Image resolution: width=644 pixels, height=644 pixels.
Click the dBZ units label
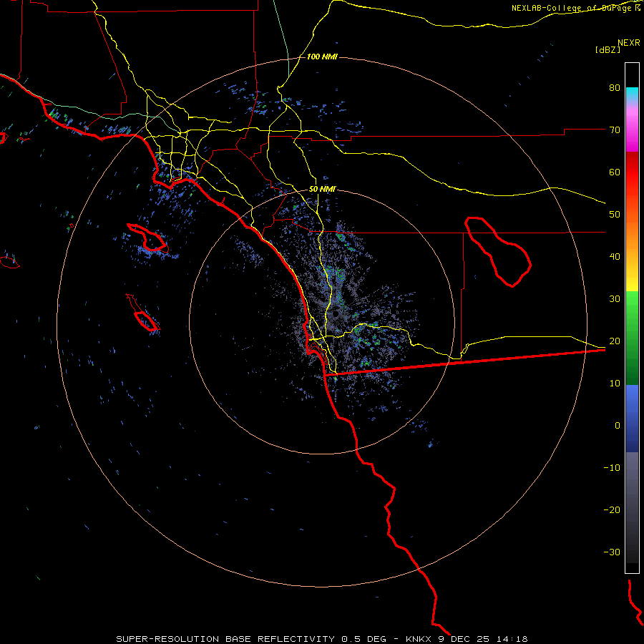point(608,50)
